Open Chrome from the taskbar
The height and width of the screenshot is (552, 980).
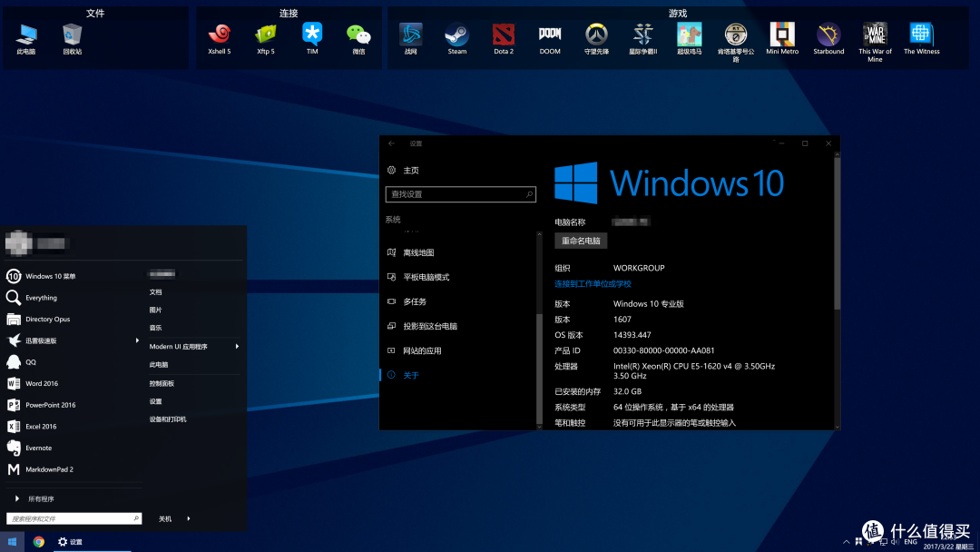pos(39,542)
